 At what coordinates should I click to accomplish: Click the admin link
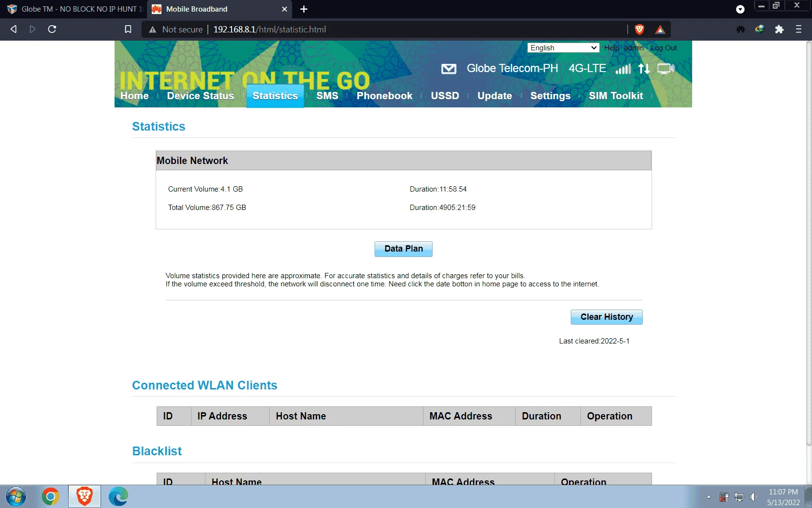coord(634,48)
